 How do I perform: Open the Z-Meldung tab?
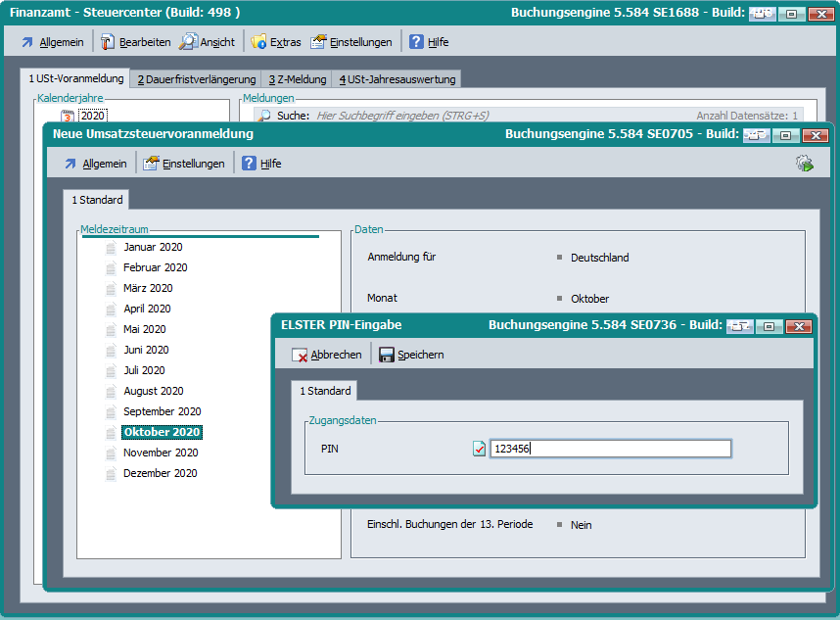(x=297, y=79)
